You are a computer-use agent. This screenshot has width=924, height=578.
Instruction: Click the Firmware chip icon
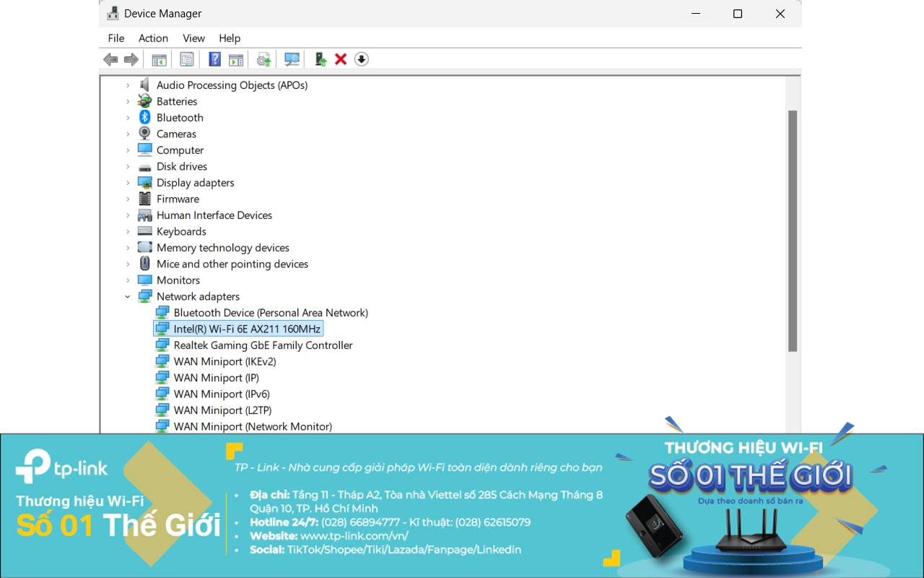144,199
